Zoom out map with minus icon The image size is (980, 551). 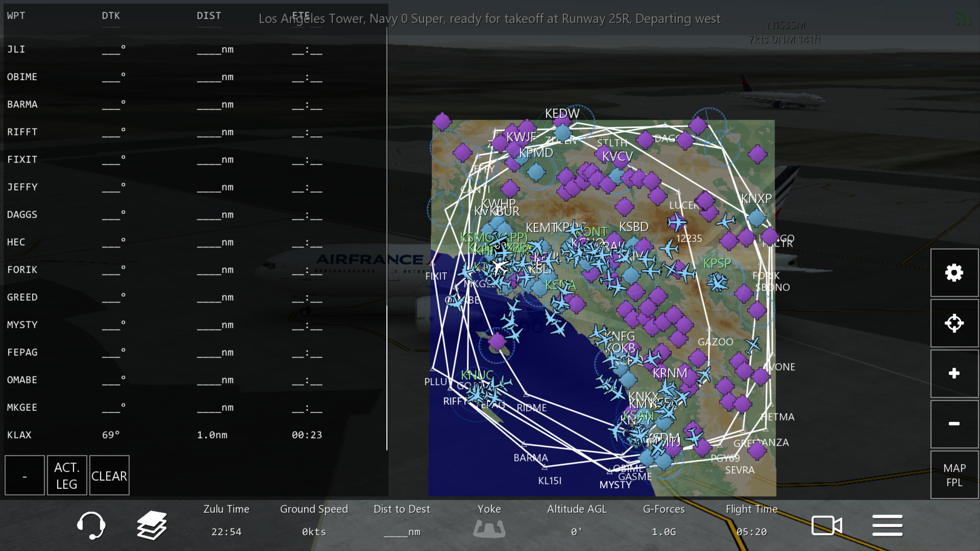coord(954,424)
